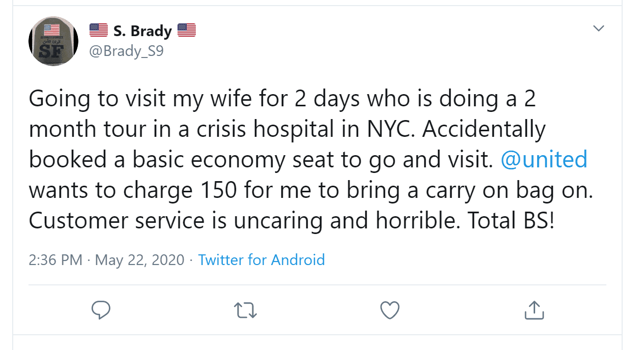
Task: Click the flag emoji after S. Brady
Action: [187, 31]
